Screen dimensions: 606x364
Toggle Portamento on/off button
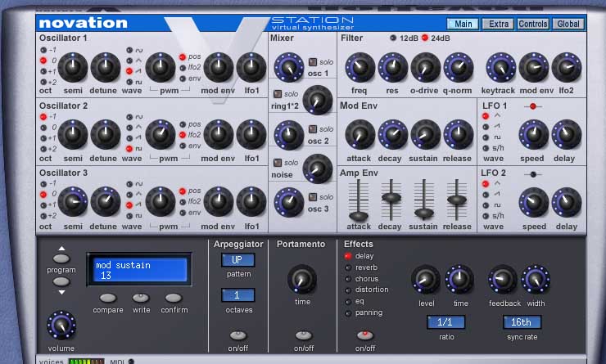point(303,335)
